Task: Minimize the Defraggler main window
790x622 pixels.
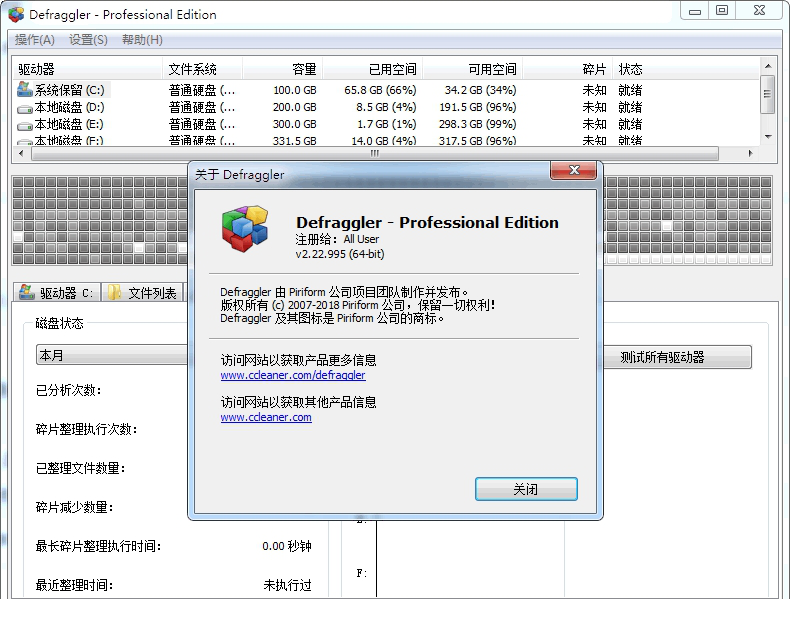Action: click(x=695, y=11)
